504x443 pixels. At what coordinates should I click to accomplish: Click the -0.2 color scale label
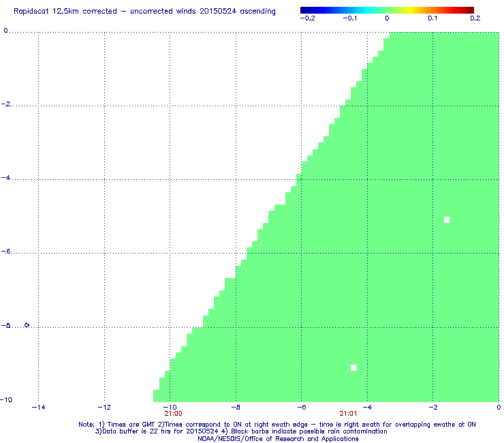click(308, 18)
